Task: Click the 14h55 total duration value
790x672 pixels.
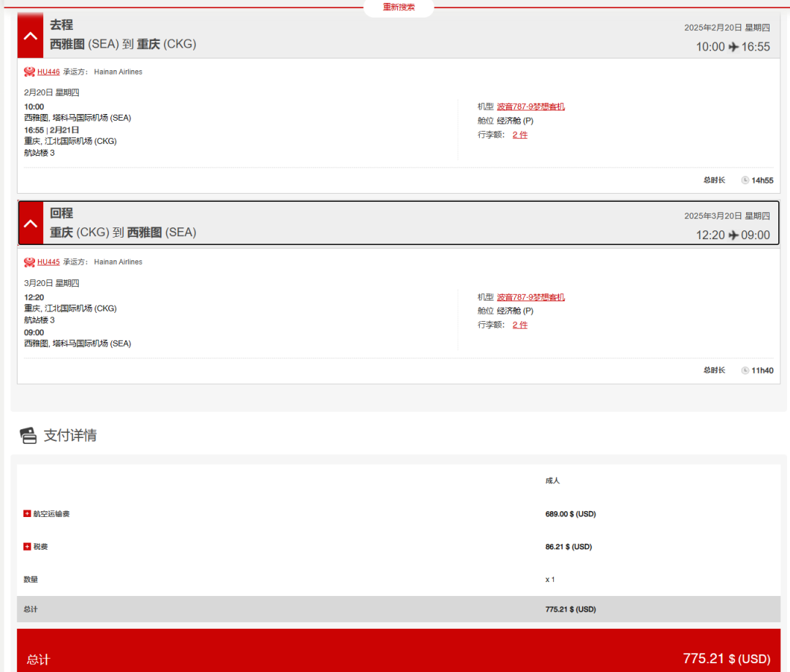Action: point(762,181)
